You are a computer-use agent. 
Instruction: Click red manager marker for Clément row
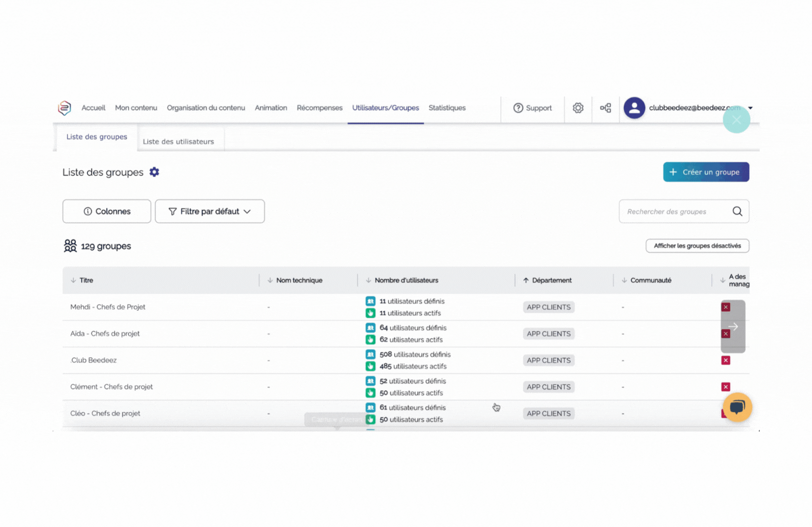pyautogui.click(x=726, y=387)
